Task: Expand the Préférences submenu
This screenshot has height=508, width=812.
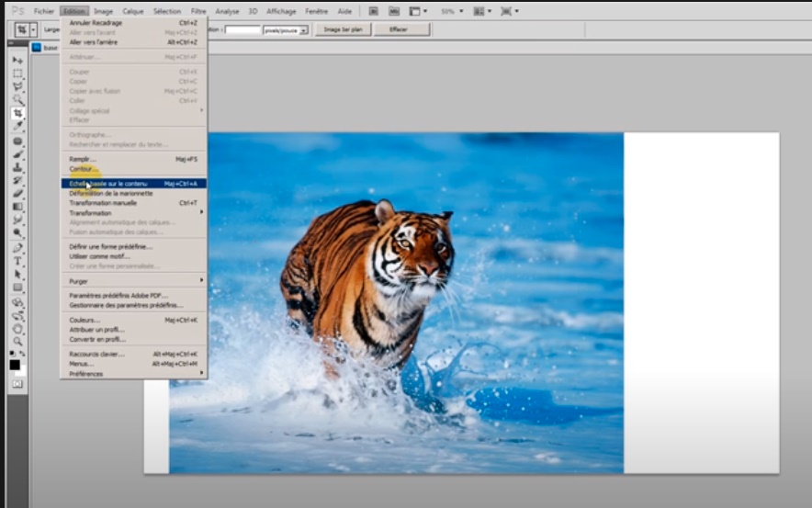Action: (133, 374)
